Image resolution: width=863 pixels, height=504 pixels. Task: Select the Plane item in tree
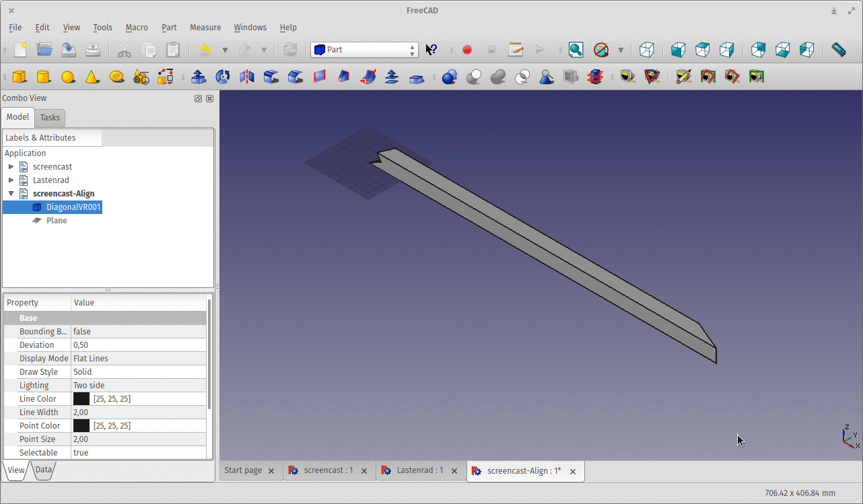click(x=57, y=221)
